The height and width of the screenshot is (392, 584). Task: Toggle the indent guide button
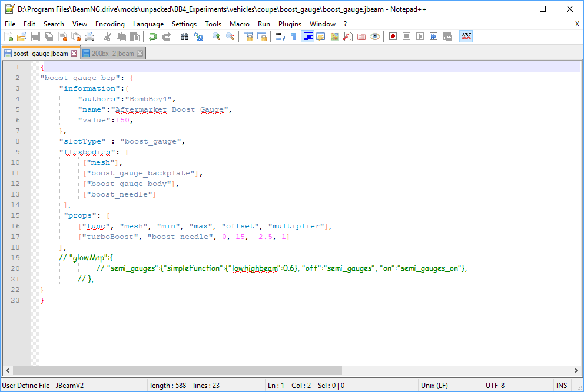tap(307, 36)
